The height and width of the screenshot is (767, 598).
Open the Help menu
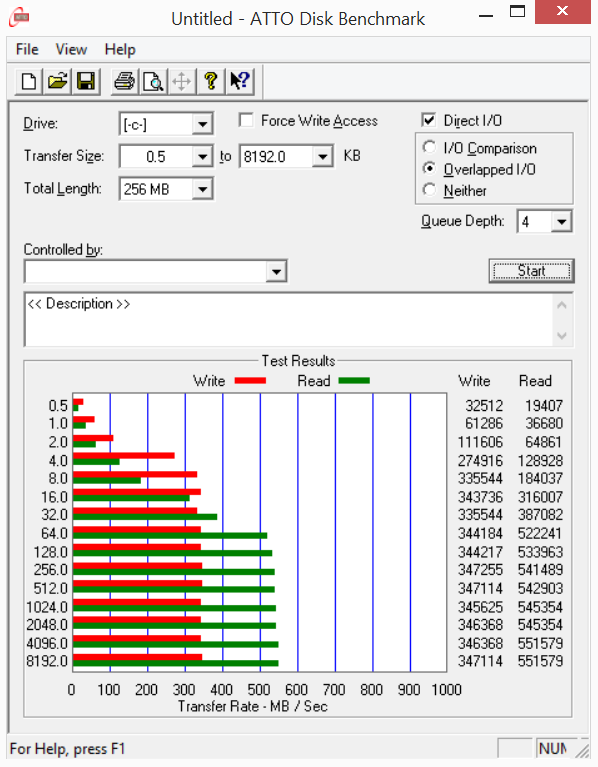120,49
